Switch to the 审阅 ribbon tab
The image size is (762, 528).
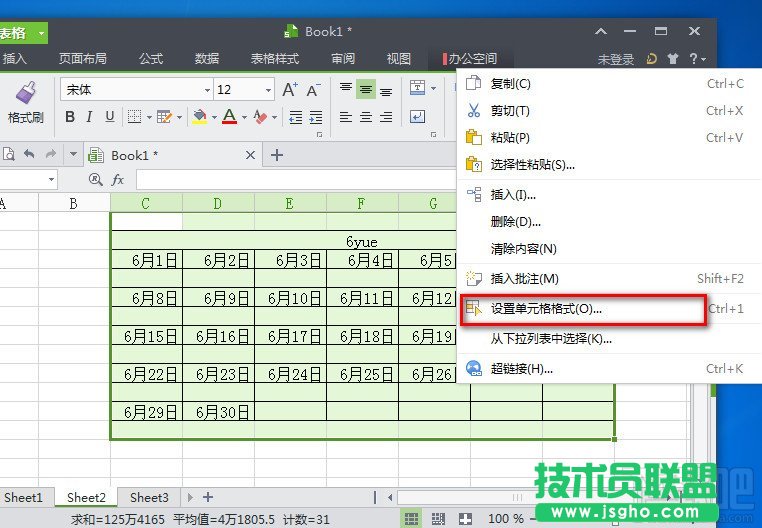(343, 59)
